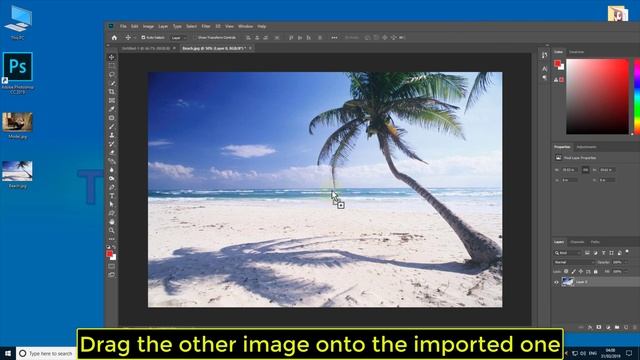
Task: Select the Eyedropper tool
Action: [x=111, y=109]
